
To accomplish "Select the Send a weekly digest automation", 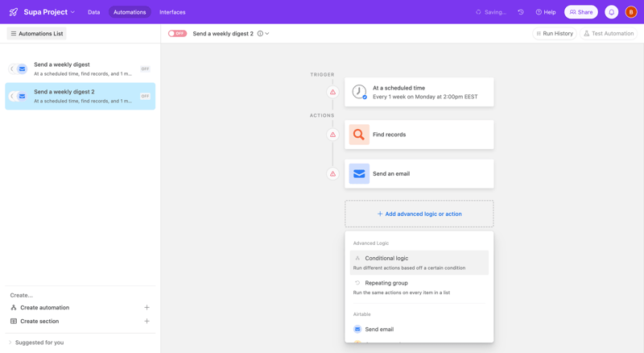I will tap(80, 69).
